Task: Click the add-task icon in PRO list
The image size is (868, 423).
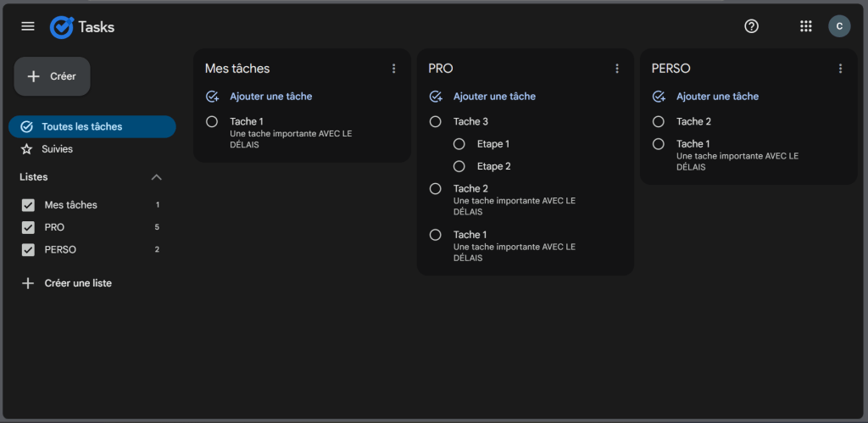Action: [436, 97]
